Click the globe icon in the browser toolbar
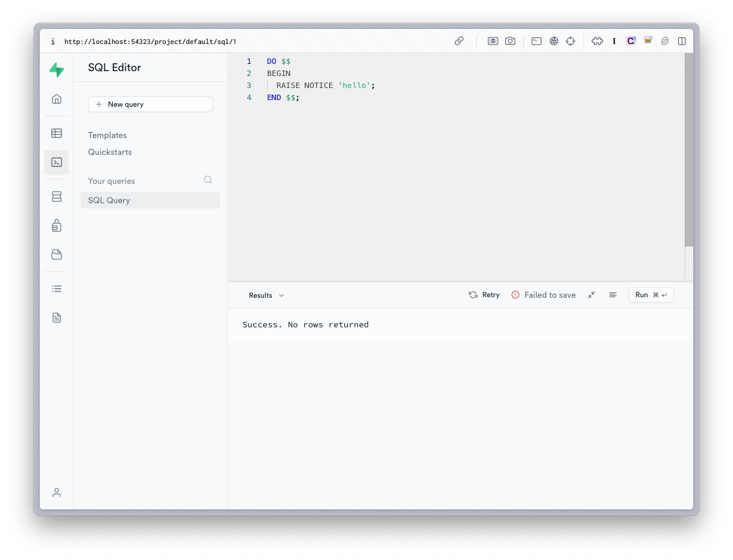Screen dimensions: 733x560 553,41
